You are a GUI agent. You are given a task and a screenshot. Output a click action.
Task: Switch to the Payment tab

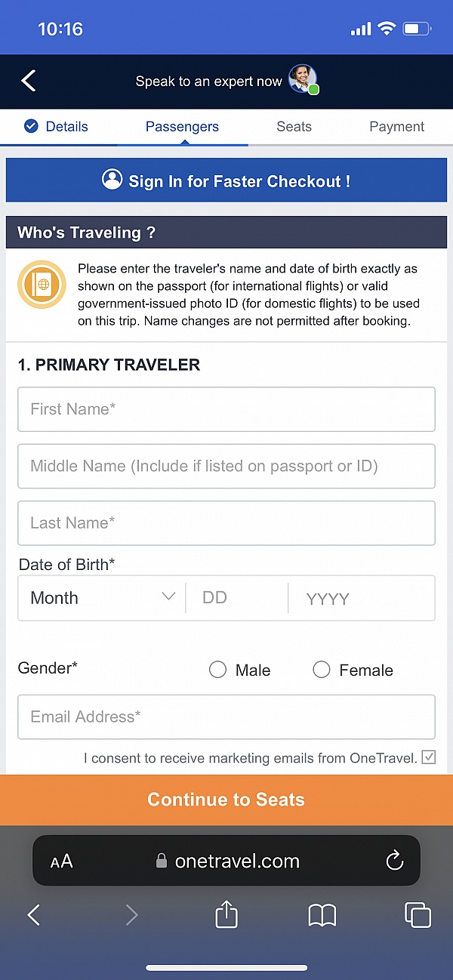396,127
